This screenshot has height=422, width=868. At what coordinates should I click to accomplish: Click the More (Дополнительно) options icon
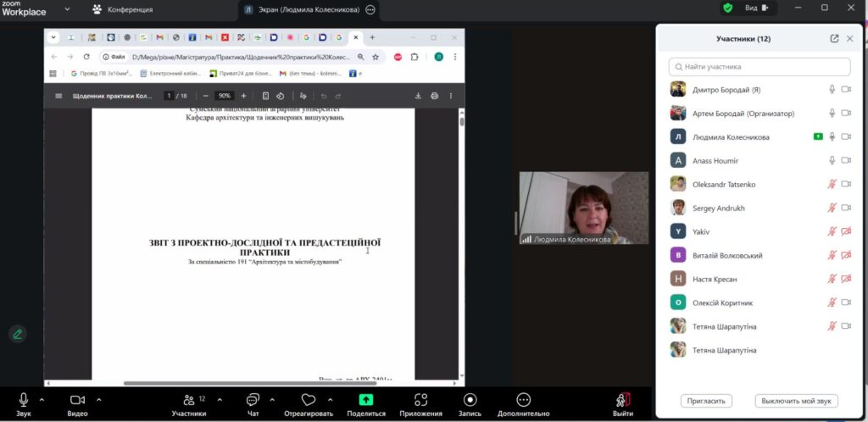(x=523, y=400)
